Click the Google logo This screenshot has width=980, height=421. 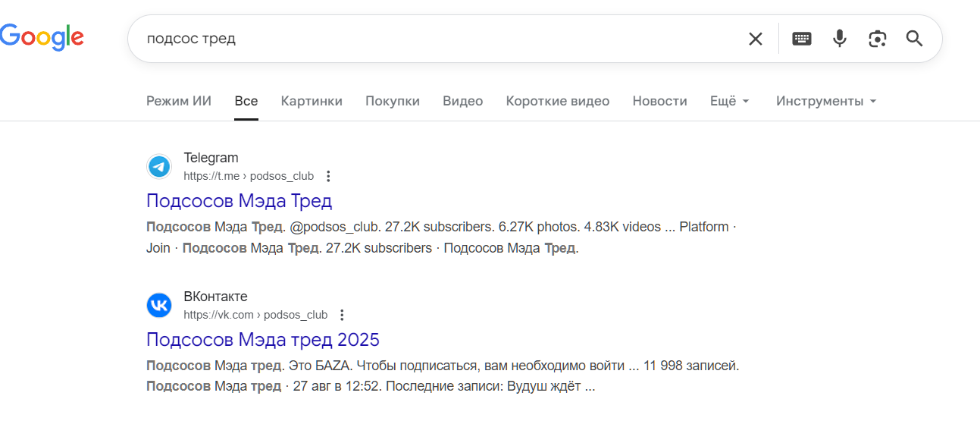[42, 37]
